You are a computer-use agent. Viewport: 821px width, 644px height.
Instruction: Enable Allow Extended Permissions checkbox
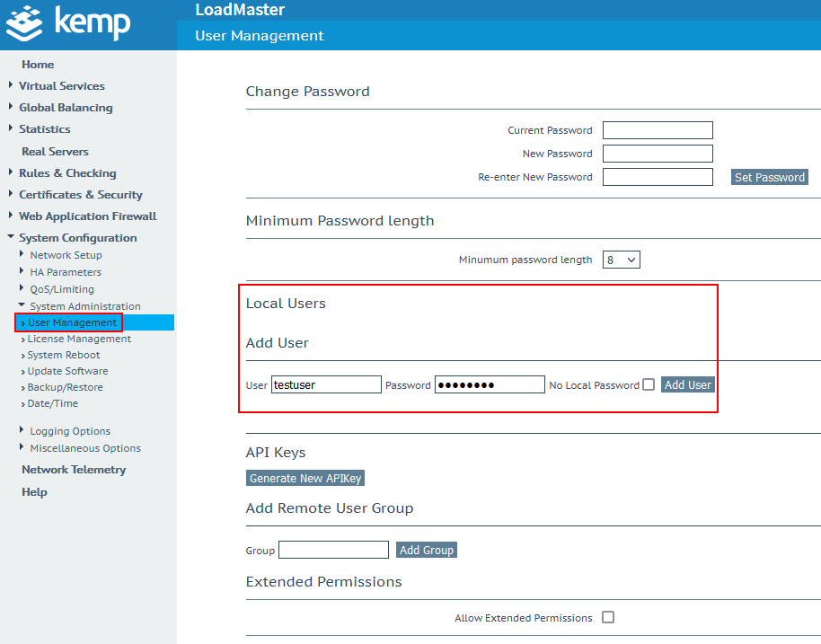608,617
